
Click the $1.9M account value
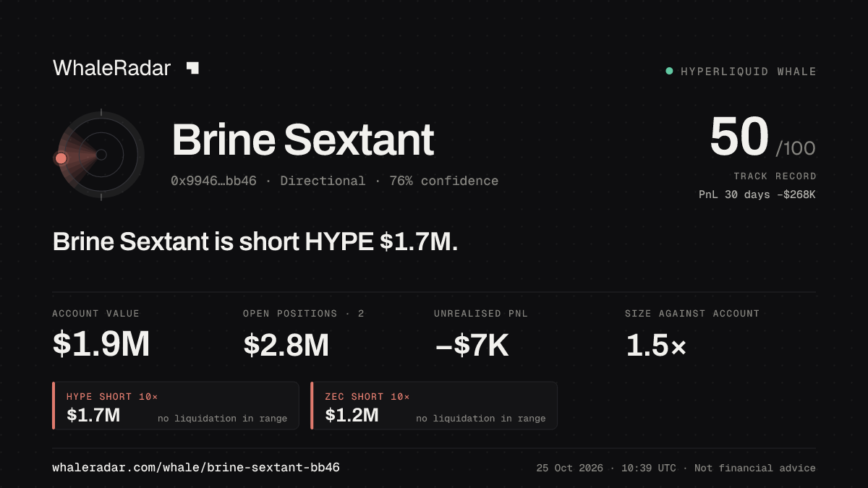[101, 345]
